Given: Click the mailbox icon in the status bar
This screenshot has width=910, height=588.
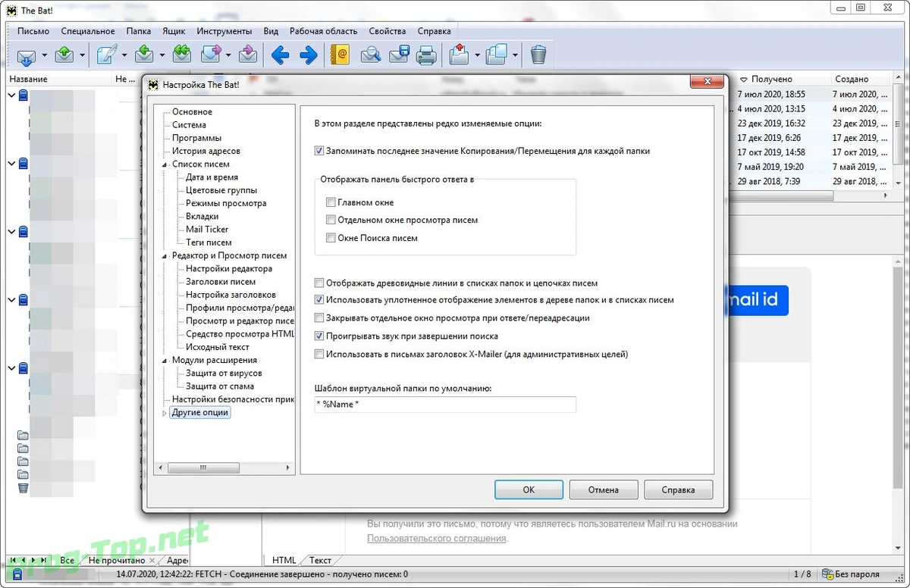Looking at the screenshot, I should tap(17, 574).
